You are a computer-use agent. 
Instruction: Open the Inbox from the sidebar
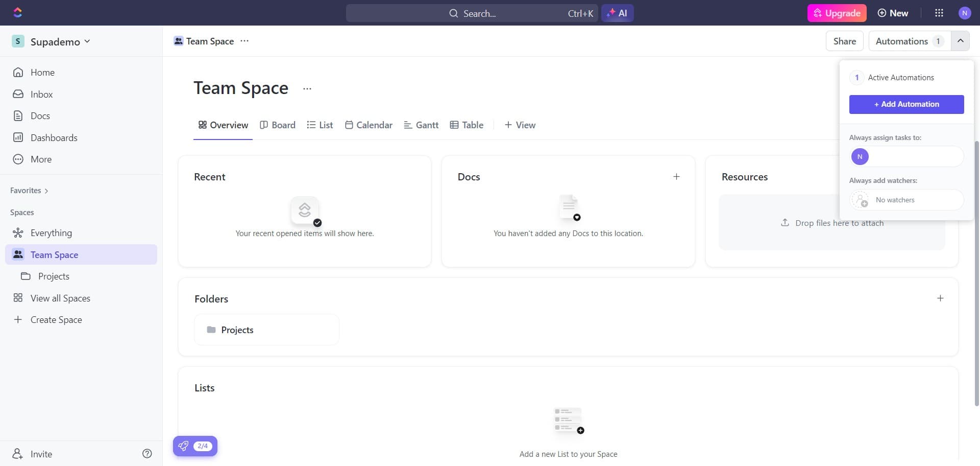click(x=42, y=94)
